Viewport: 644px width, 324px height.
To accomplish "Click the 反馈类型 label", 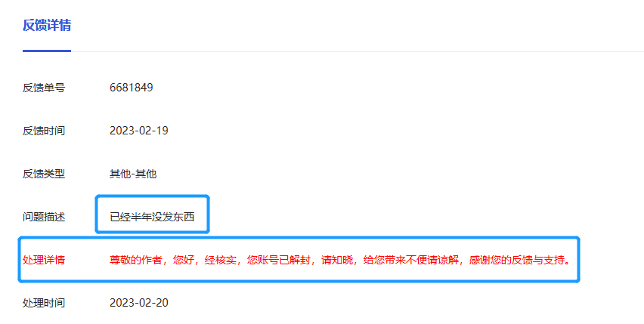I will pyautogui.click(x=44, y=174).
